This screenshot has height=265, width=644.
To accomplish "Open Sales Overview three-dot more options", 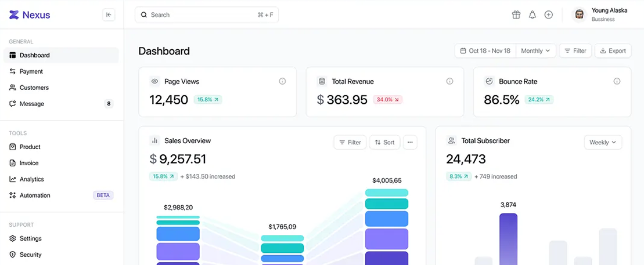I will point(410,142).
